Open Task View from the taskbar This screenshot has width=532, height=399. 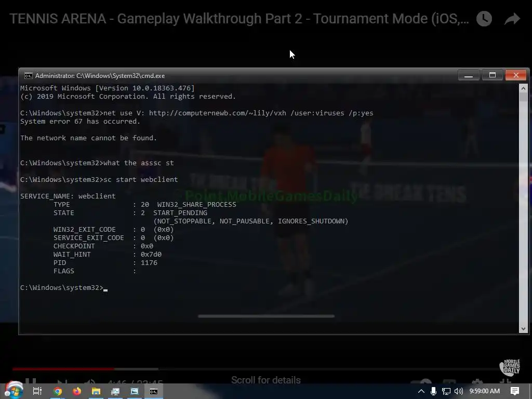point(37,391)
